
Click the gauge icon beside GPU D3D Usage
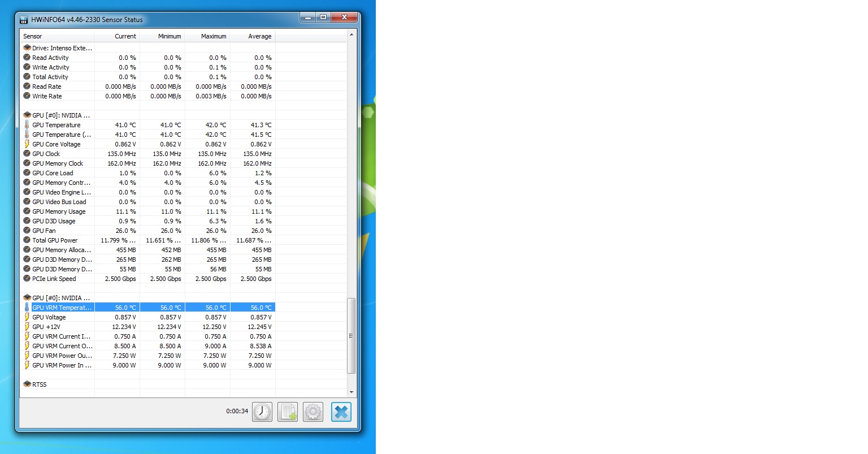coord(27,221)
